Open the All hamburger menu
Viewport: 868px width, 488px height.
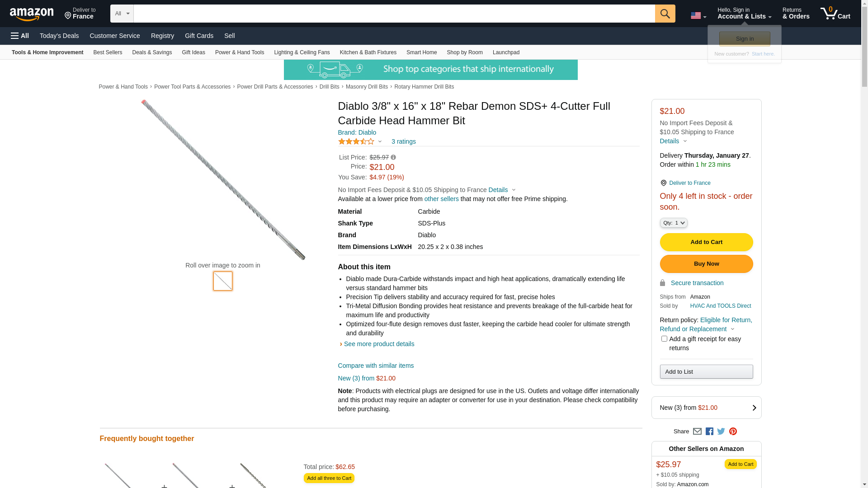click(20, 36)
